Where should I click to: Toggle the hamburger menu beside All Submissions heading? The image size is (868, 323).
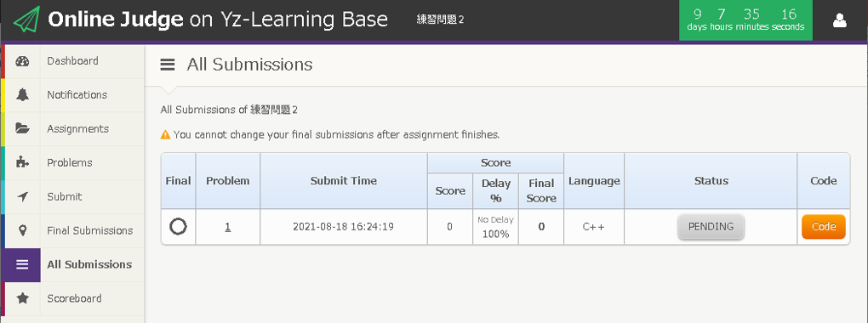(167, 65)
